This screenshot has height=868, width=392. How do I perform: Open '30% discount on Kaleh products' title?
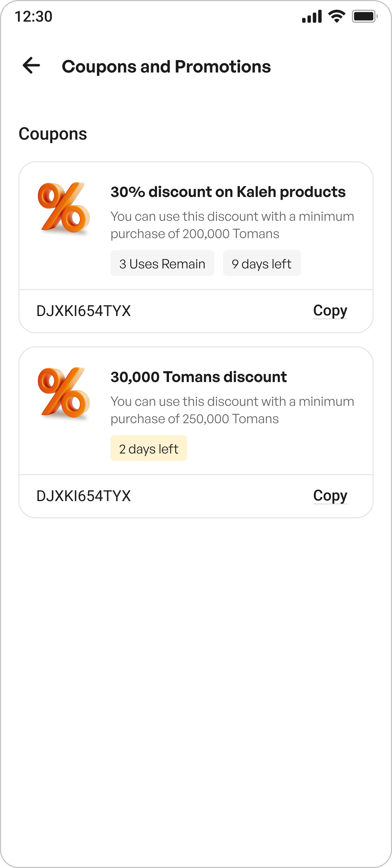point(228,192)
